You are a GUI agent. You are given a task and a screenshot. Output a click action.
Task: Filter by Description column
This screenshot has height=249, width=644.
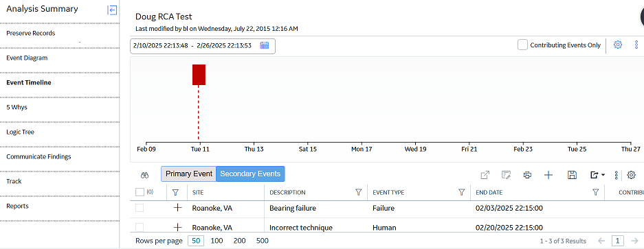tap(358, 192)
